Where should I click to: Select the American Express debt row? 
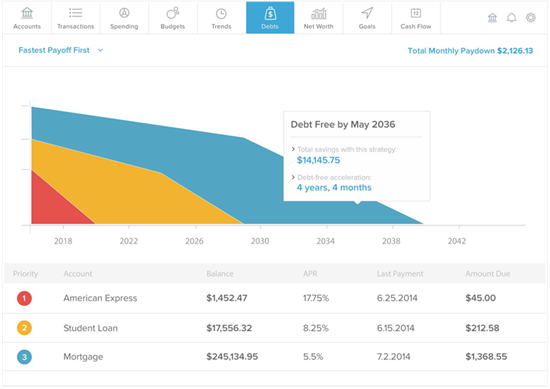click(275, 298)
